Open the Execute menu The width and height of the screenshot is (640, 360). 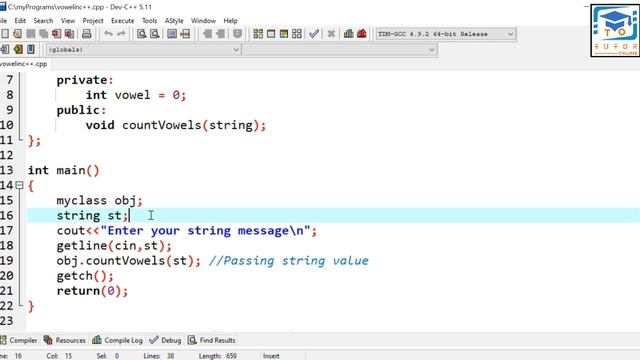click(122, 21)
